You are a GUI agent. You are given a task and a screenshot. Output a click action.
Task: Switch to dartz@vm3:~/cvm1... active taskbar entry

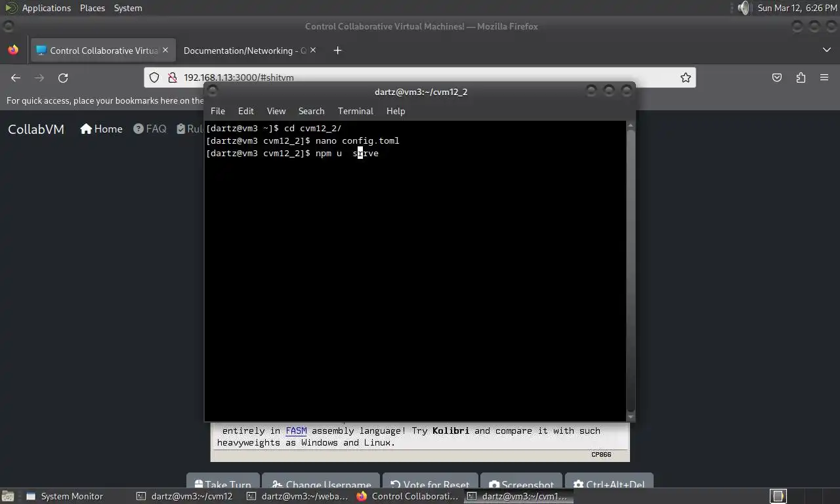coord(518,496)
